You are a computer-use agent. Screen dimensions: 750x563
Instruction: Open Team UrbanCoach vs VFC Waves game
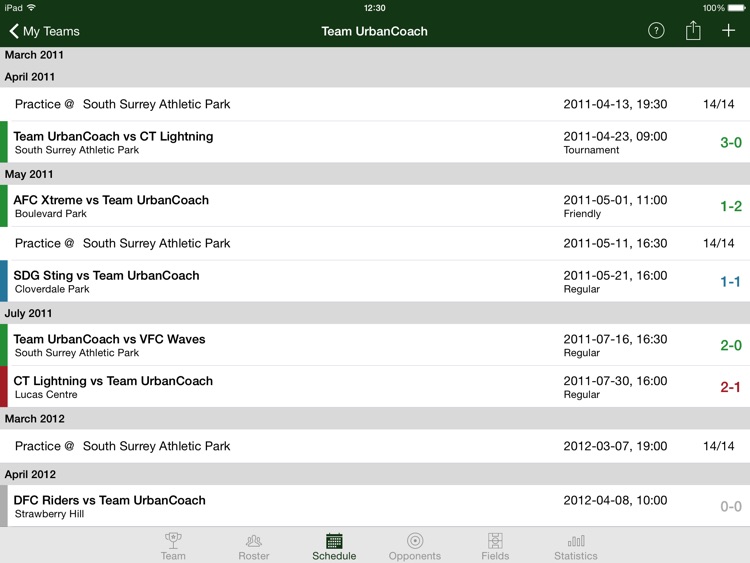[375, 345]
